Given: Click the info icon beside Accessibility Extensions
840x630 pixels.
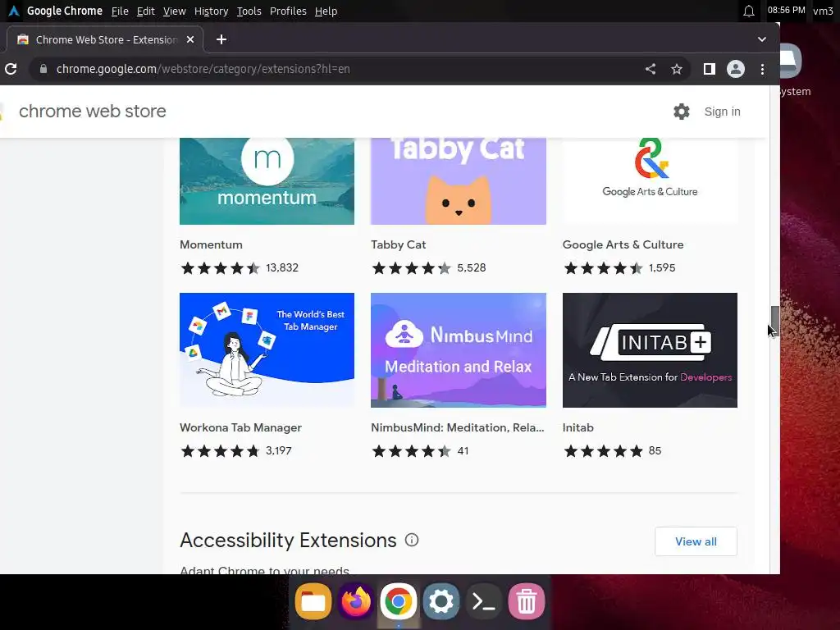Looking at the screenshot, I should point(412,540).
